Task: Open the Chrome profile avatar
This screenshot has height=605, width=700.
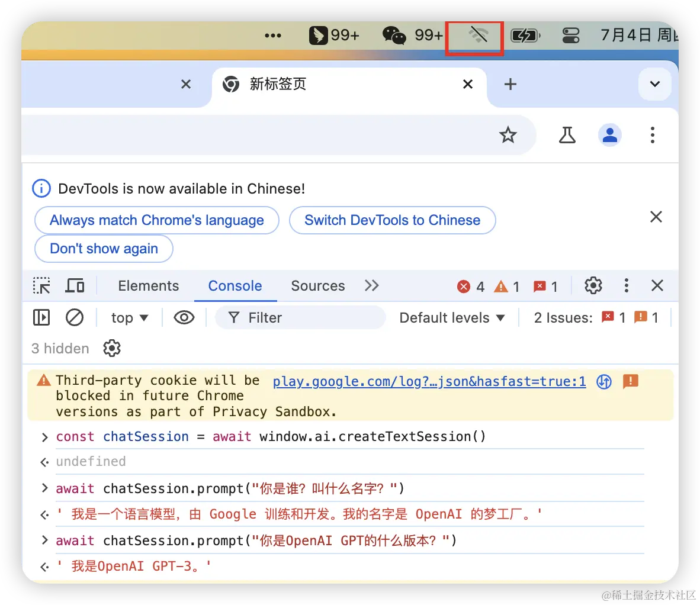Action: (609, 135)
